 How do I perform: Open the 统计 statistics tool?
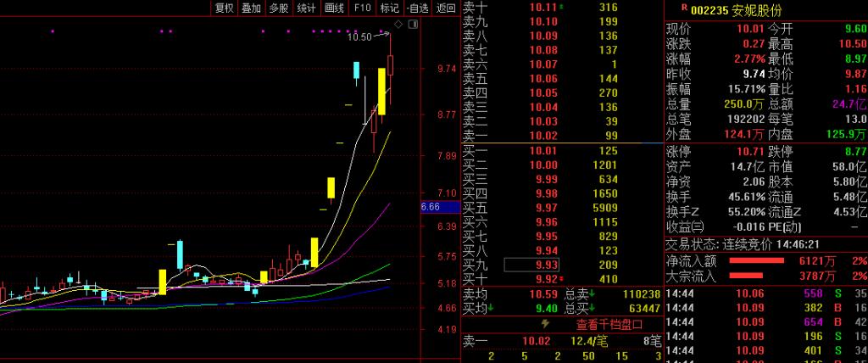(307, 8)
